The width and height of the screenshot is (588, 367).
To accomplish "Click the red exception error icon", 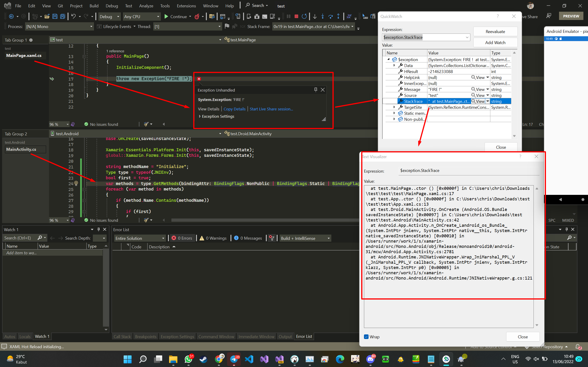I will tap(199, 79).
